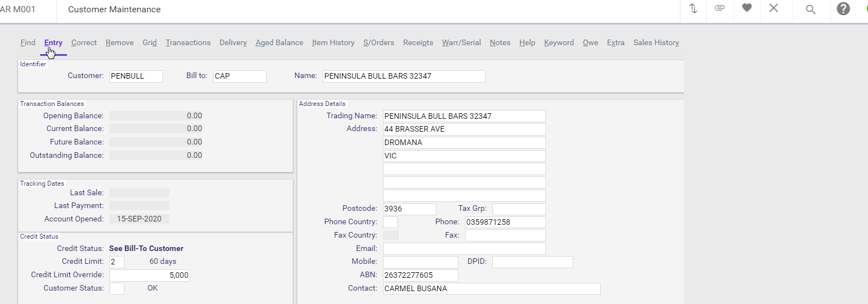Click address field 44 BRASSER AVE
Screen dimensions: 868x304
464,129
